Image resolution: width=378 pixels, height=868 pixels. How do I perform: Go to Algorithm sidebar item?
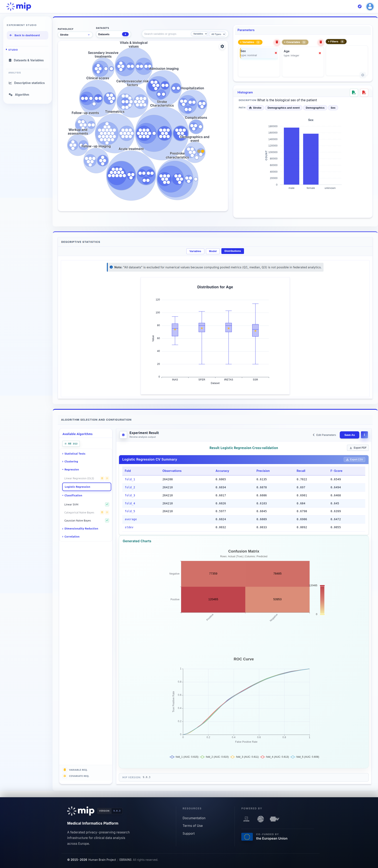tap(28, 95)
